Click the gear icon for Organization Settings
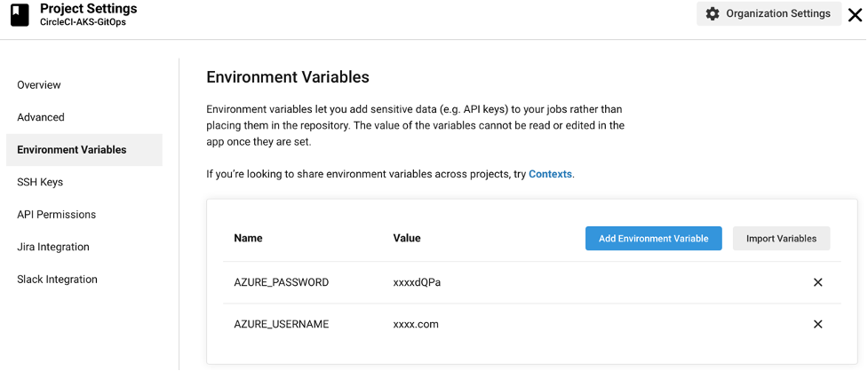Viewport: 868px width, 371px height. tap(713, 14)
